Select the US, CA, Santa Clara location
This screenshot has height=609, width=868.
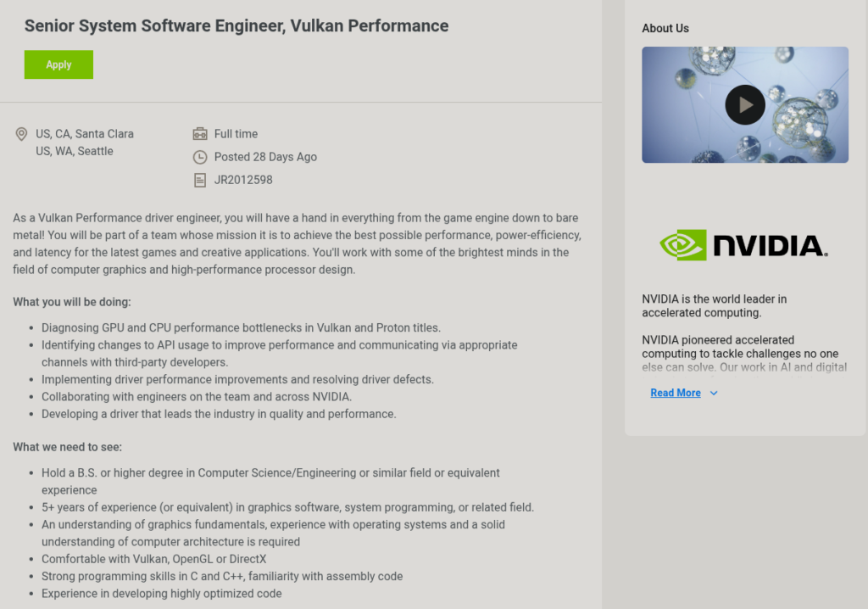click(x=85, y=134)
